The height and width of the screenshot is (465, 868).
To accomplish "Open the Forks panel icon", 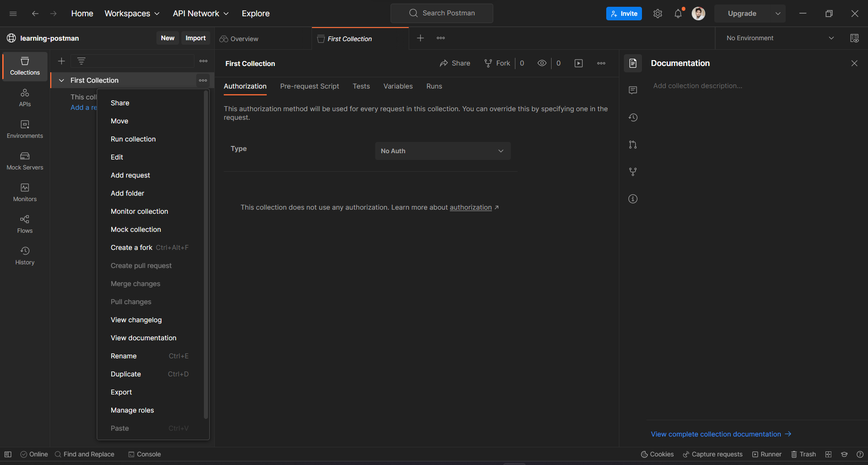I will pos(633,172).
